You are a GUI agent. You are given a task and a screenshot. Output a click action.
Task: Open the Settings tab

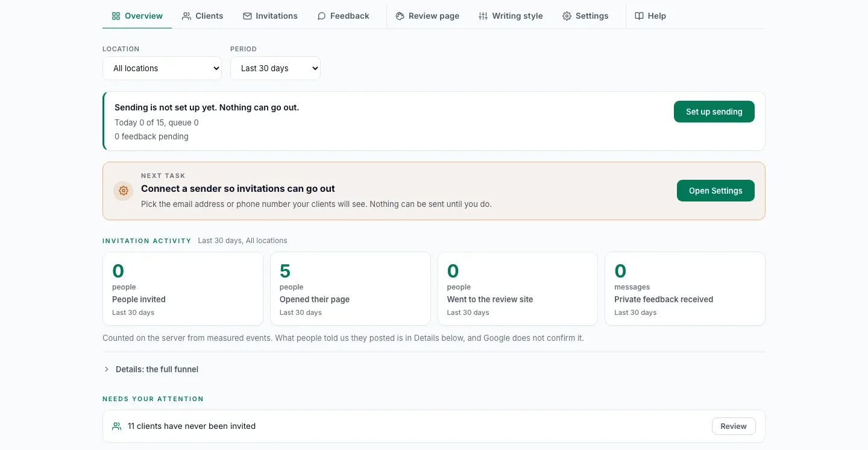tap(585, 16)
